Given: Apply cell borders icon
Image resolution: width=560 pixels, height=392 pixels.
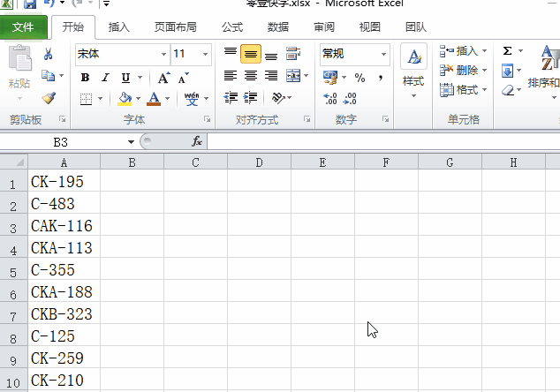Looking at the screenshot, I should tap(86, 99).
